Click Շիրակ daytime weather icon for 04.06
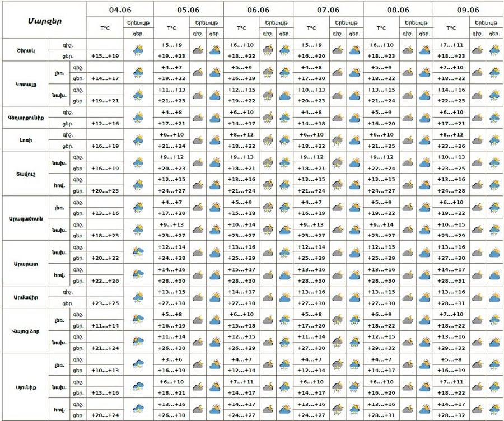Viewport: 504px width, 421px height. coord(138,50)
